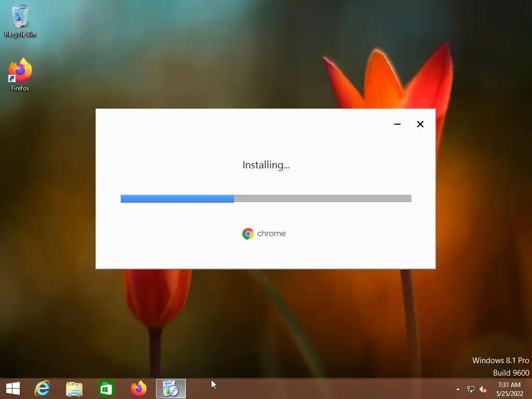Launch Firefox from the taskbar
The height and width of the screenshot is (399, 532).
(x=138, y=389)
